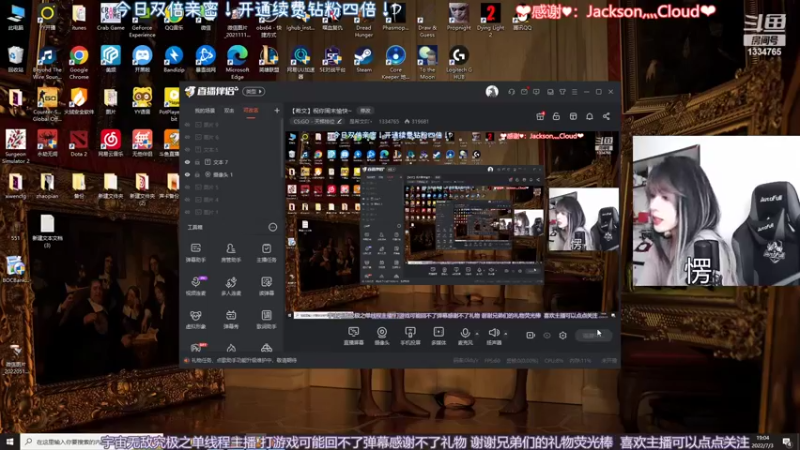Screen dimensions: 800x450
Task: Toggle visibility of 图片 6 source
Action: coord(187,137)
